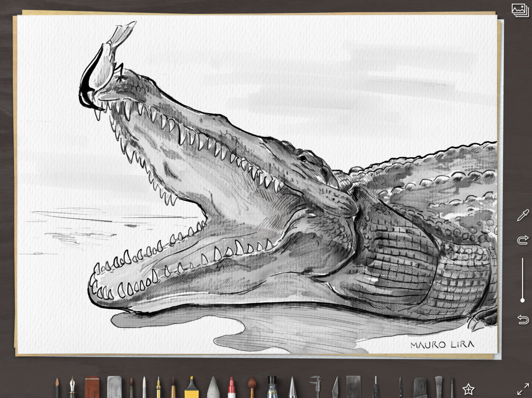Open the eyedropper color picker
Image resolution: width=532 pixels, height=398 pixels.
[522, 215]
